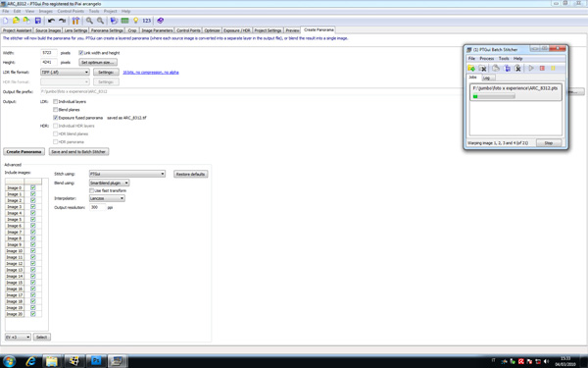588x368 pixels.
Task: Click the green table icon in toolbar
Action: coord(124,21)
